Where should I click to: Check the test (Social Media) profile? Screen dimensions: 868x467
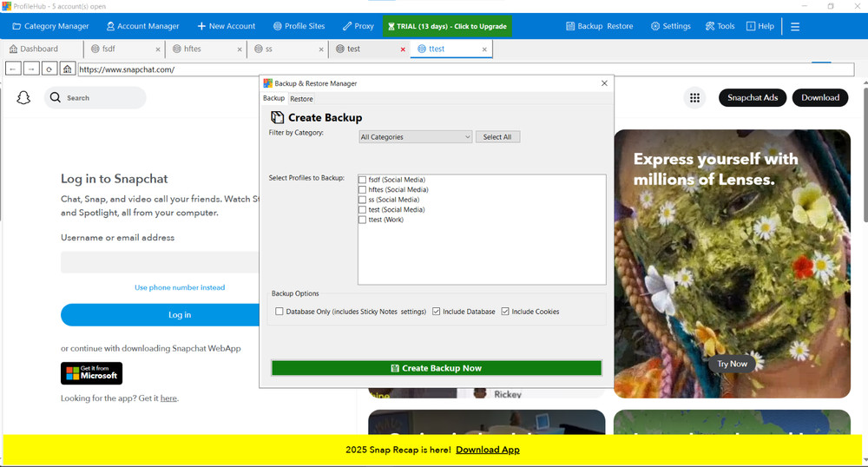coord(362,209)
